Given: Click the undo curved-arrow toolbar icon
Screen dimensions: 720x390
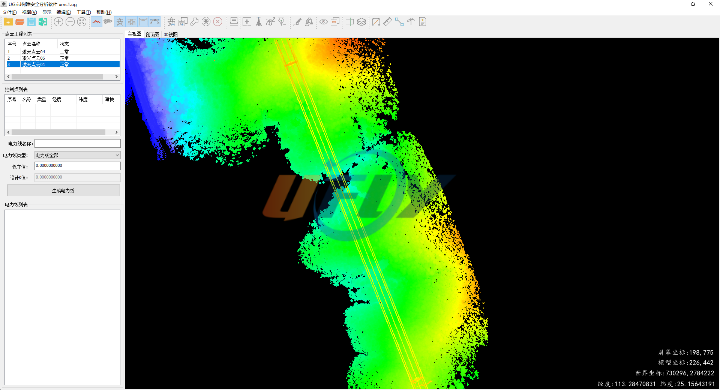Looking at the screenshot, I should pos(411,22).
